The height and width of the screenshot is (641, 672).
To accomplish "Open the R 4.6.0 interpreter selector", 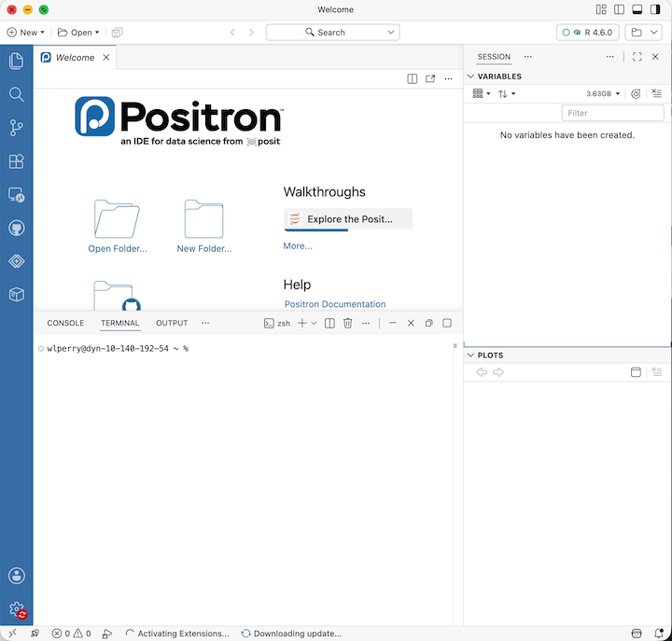I will coord(588,33).
